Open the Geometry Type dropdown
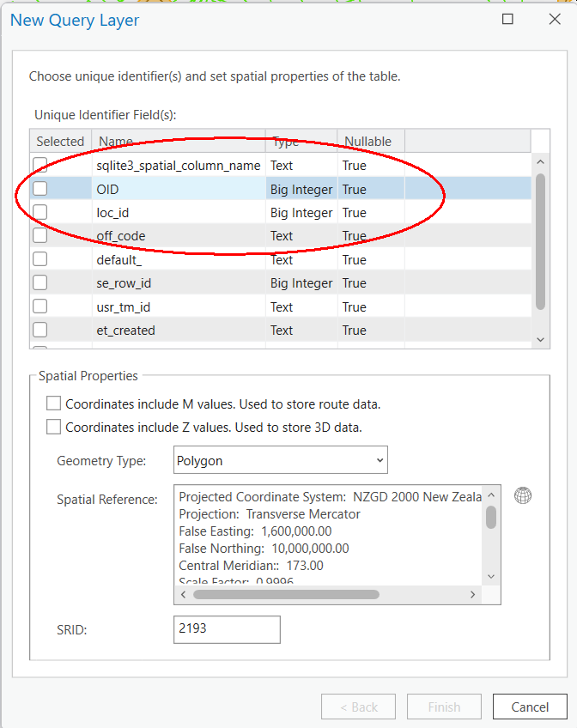Image resolution: width=577 pixels, height=728 pixels. (x=280, y=460)
